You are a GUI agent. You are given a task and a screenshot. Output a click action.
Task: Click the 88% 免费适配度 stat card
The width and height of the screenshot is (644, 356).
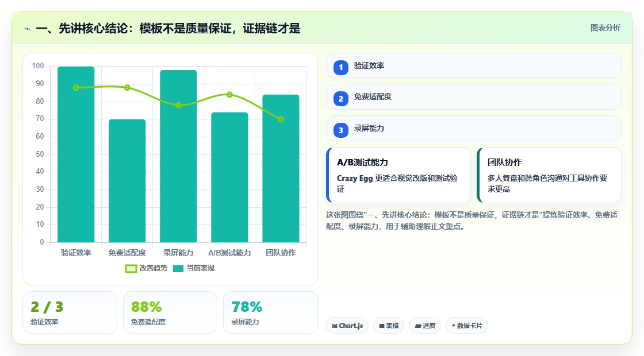pyautogui.click(x=170, y=312)
